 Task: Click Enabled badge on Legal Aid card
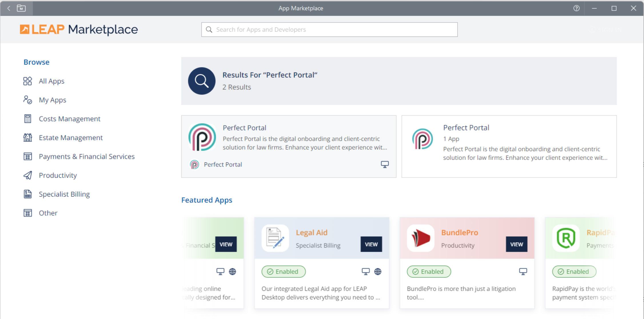click(284, 272)
